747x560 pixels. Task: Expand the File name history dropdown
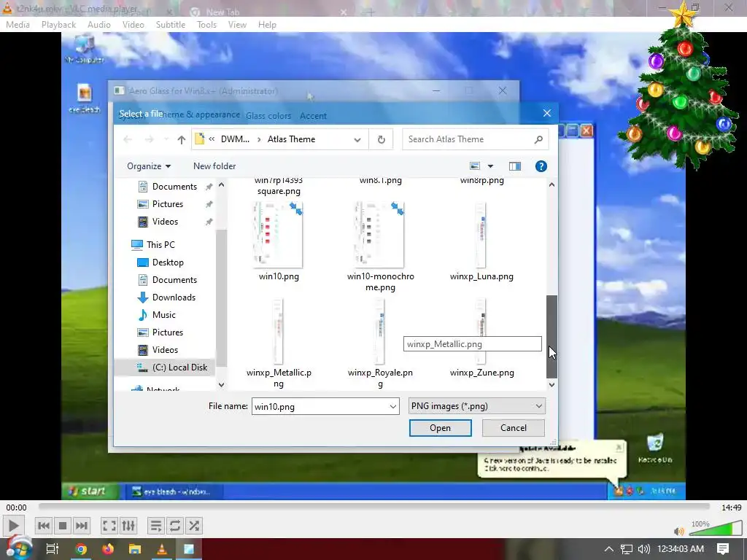[392, 407]
